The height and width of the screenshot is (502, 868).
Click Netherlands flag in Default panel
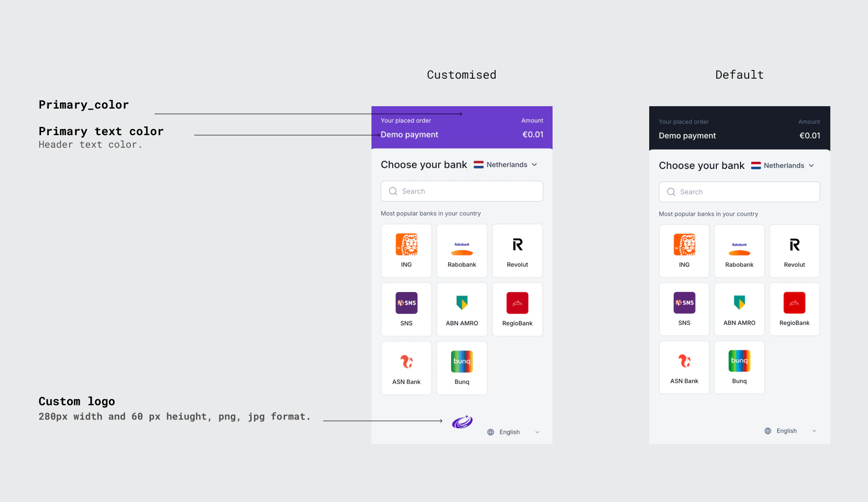click(x=756, y=166)
